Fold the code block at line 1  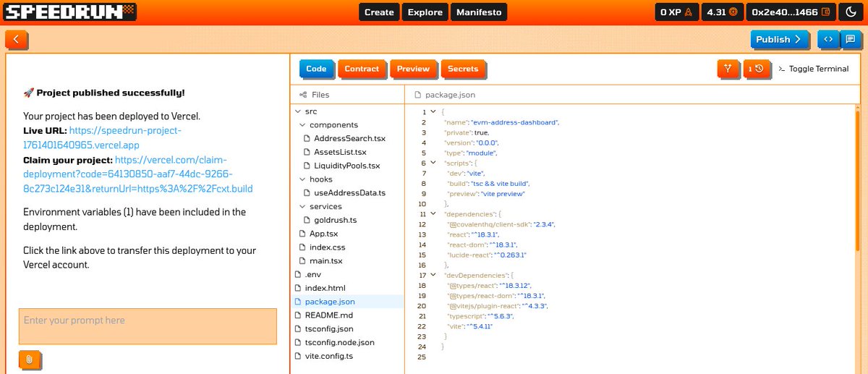coord(433,111)
